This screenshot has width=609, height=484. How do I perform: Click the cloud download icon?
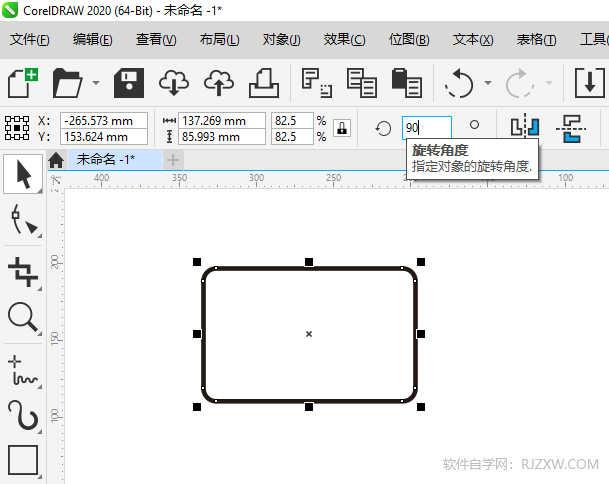coord(174,83)
